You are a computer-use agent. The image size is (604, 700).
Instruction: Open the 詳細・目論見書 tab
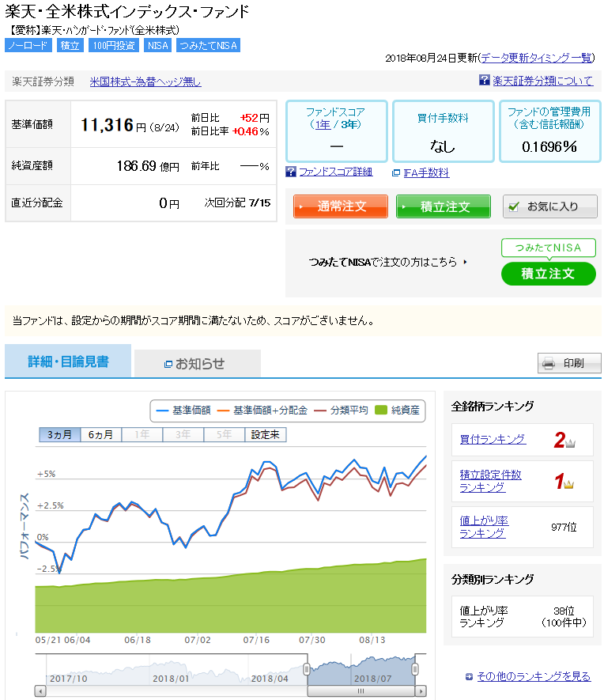click(68, 361)
